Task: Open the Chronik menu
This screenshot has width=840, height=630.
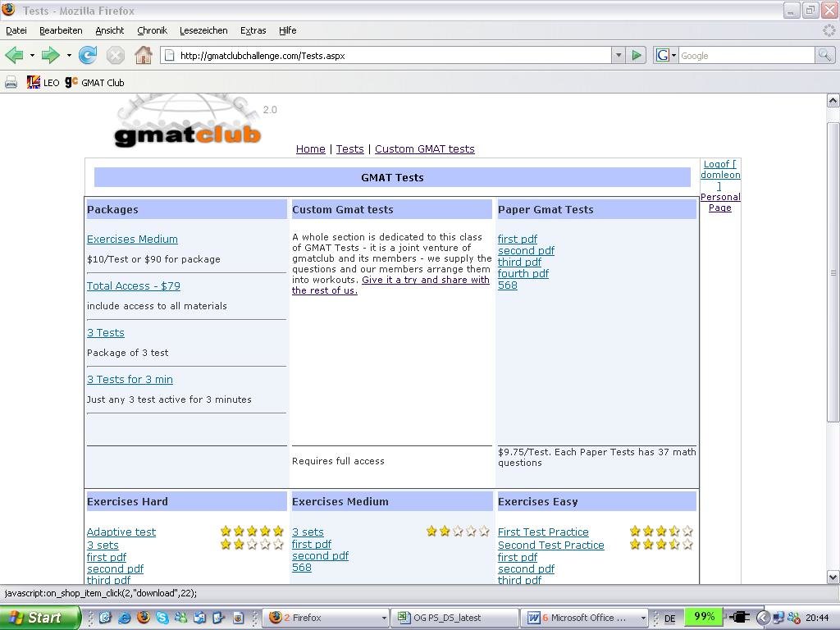Action: 152,30
